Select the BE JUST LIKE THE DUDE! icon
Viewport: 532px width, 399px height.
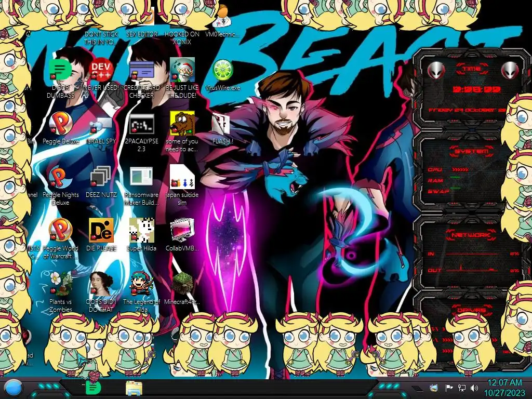pyautogui.click(x=182, y=70)
